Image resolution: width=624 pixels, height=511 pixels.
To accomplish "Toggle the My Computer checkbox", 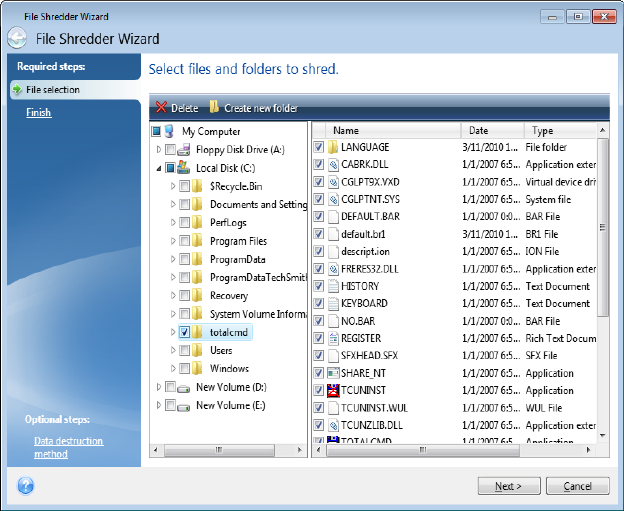I will pos(156,131).
